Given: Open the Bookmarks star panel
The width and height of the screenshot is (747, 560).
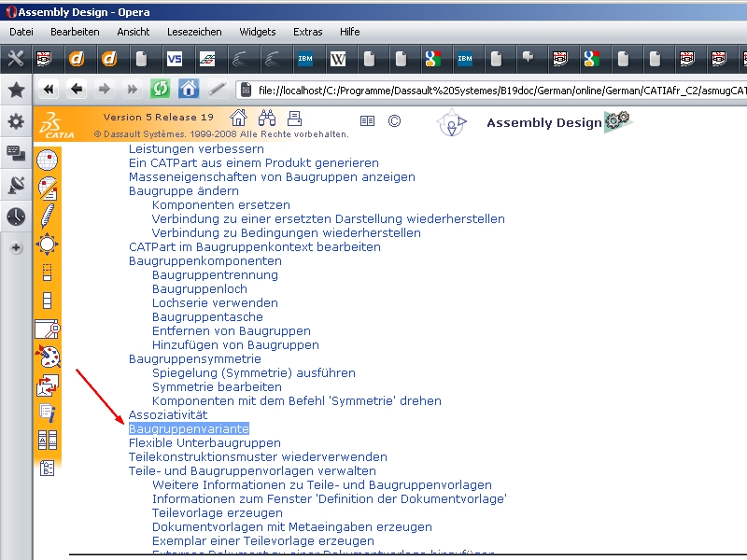Looking at the screenshot, I should coord(16,90).
